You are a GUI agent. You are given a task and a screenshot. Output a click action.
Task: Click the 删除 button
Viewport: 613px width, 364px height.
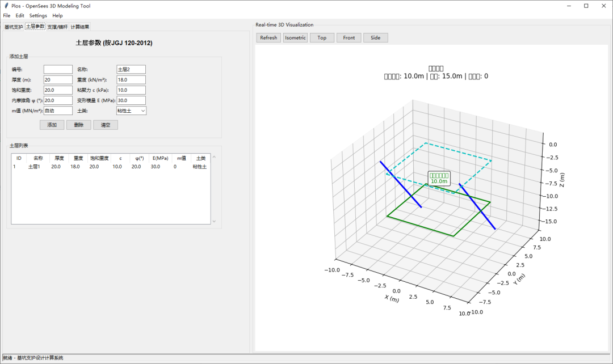pos(78,125)
